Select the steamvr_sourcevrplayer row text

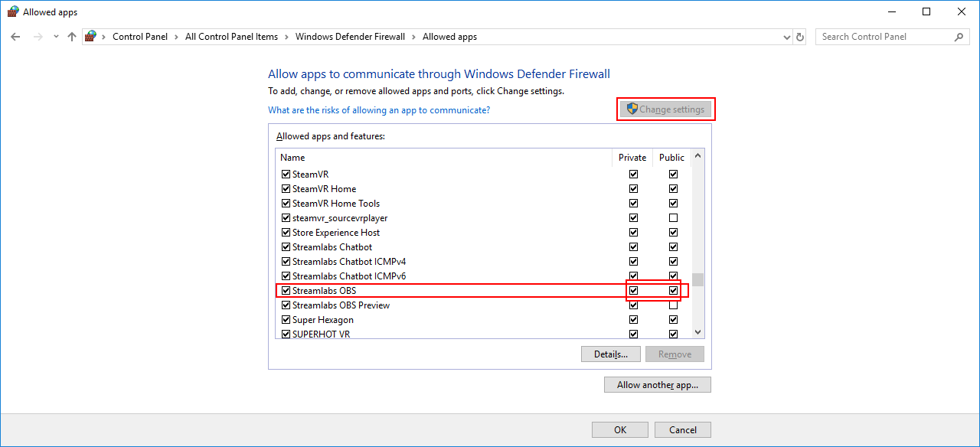pyautogui.click(x=340, y=218)
